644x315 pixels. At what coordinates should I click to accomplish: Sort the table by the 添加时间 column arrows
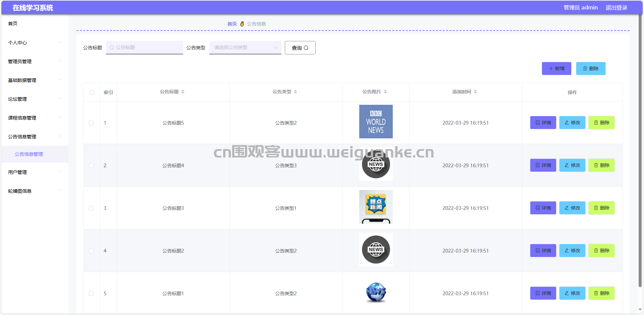[475, 92]
